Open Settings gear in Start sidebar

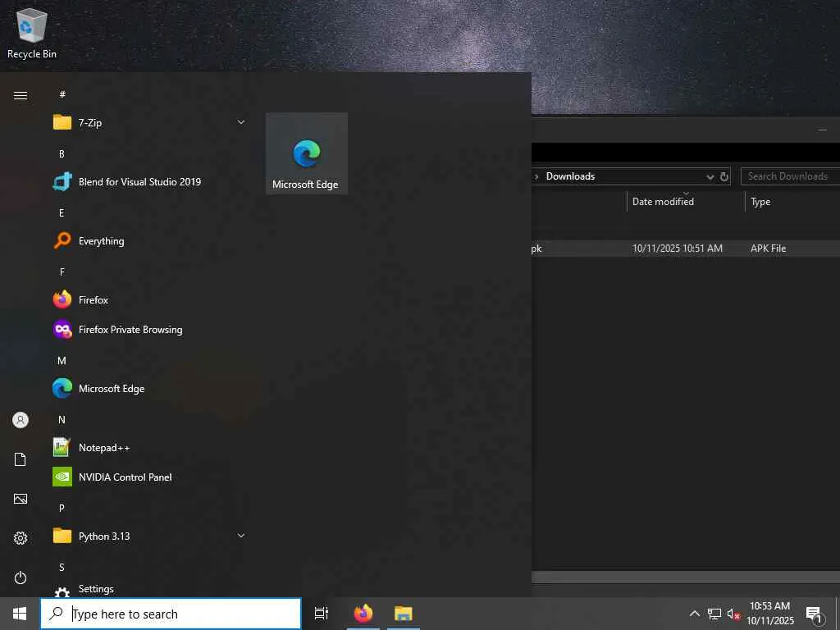point(21,538)
